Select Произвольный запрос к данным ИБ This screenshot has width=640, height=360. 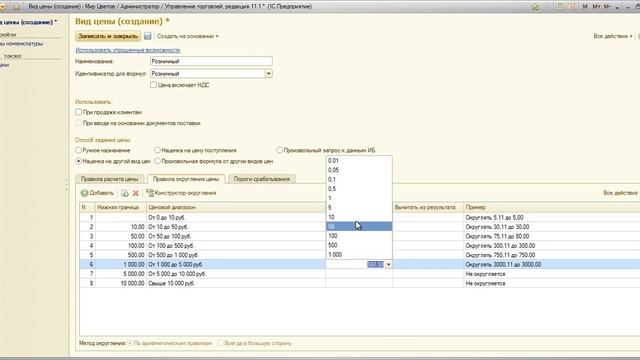point(280,150)
